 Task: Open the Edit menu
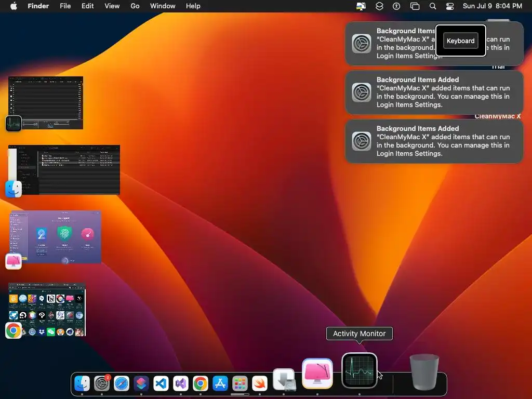(87, 6)
